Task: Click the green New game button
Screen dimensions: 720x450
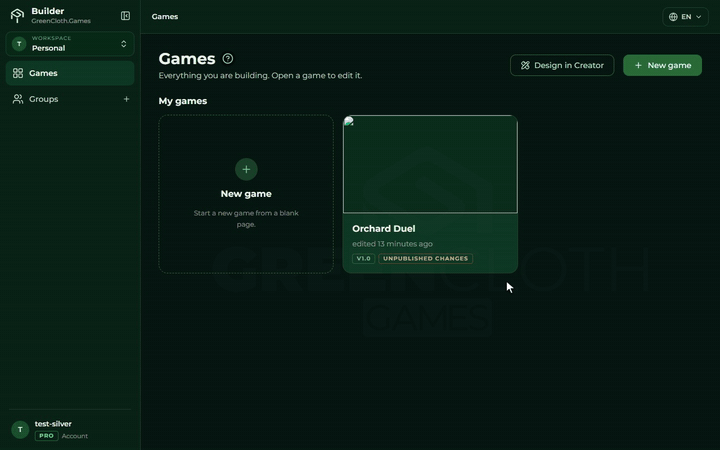Action: 662,65
